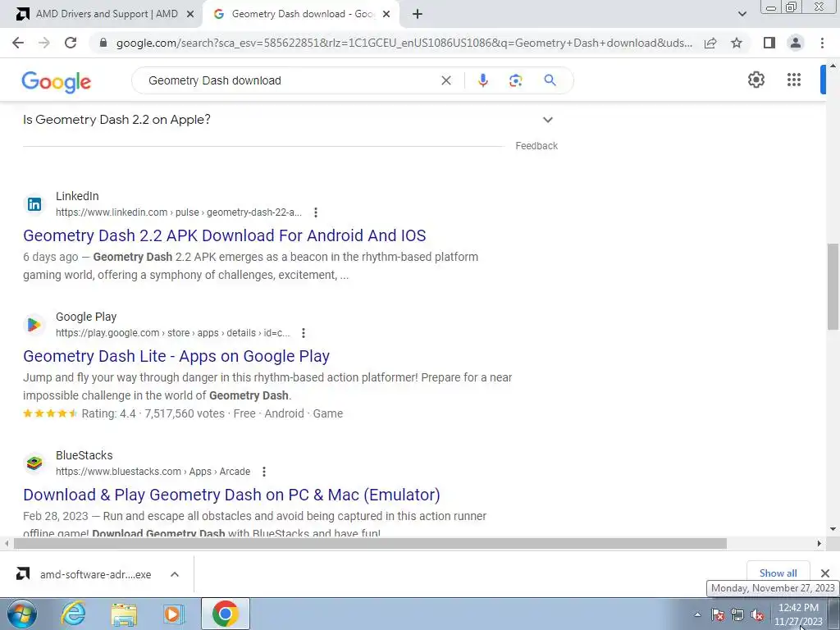Open more options for BlueStacks result
This screenshot has height=630, width=840.
pos(263,472)
